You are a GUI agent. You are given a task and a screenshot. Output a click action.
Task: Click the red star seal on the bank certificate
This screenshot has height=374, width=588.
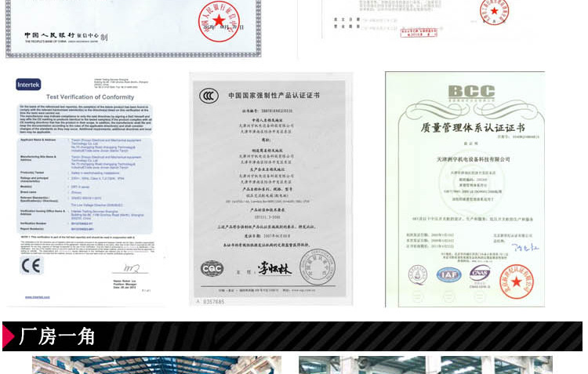[x=219, y=21]
